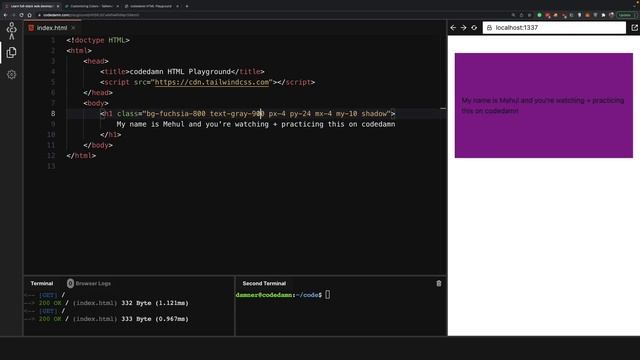The height and width of the screenshot is (360, 640).
Task: Click the zoom magnifier icon in address bar
Action: (x=513, y=15)
